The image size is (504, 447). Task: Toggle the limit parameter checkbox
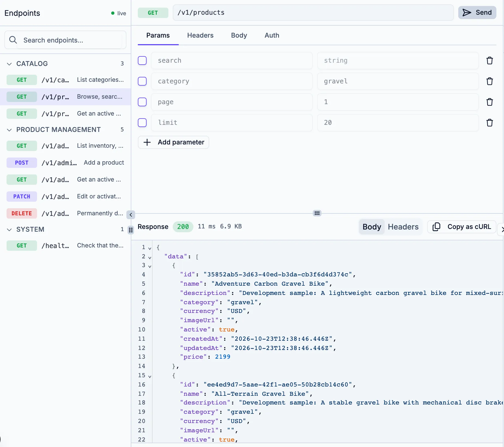(x=142, y=123)
